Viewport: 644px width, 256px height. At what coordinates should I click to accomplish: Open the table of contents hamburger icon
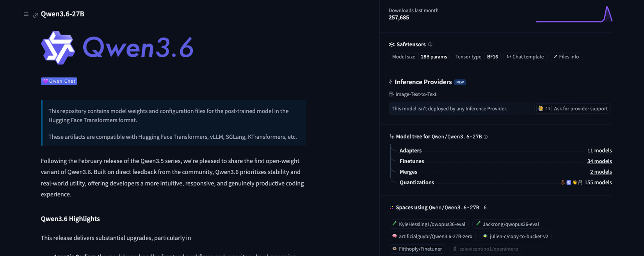(26, 14)
